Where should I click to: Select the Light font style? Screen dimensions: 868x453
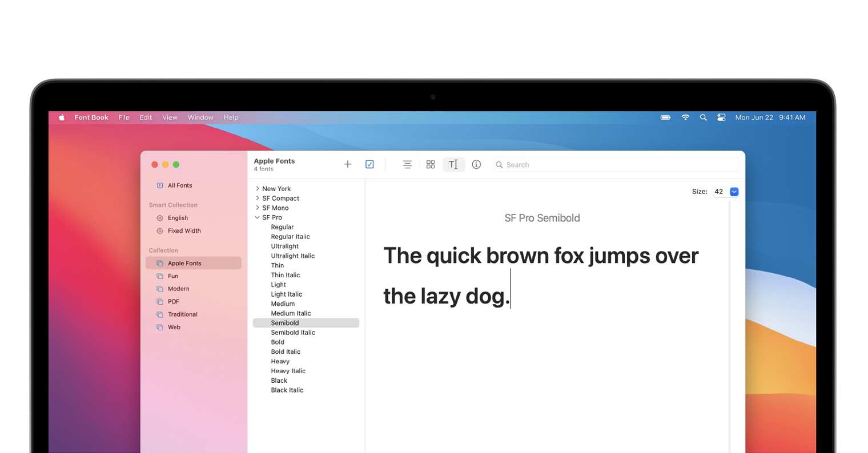(278, 285)
